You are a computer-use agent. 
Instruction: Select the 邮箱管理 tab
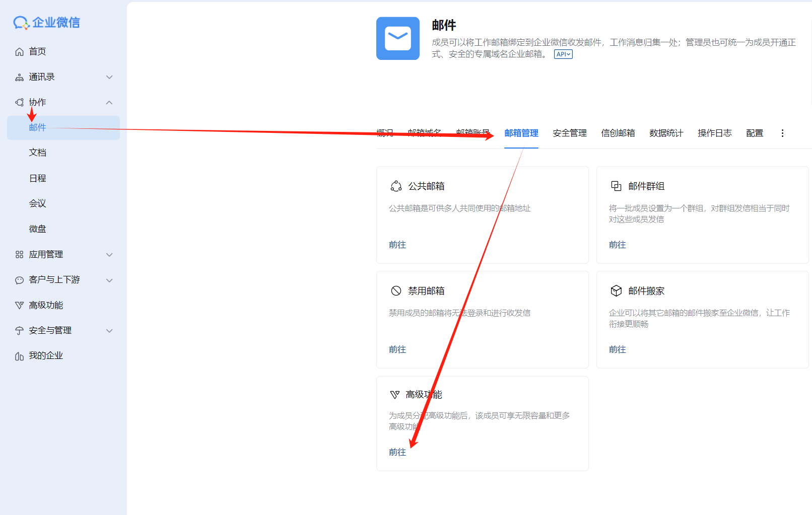[x=521, y=133]
